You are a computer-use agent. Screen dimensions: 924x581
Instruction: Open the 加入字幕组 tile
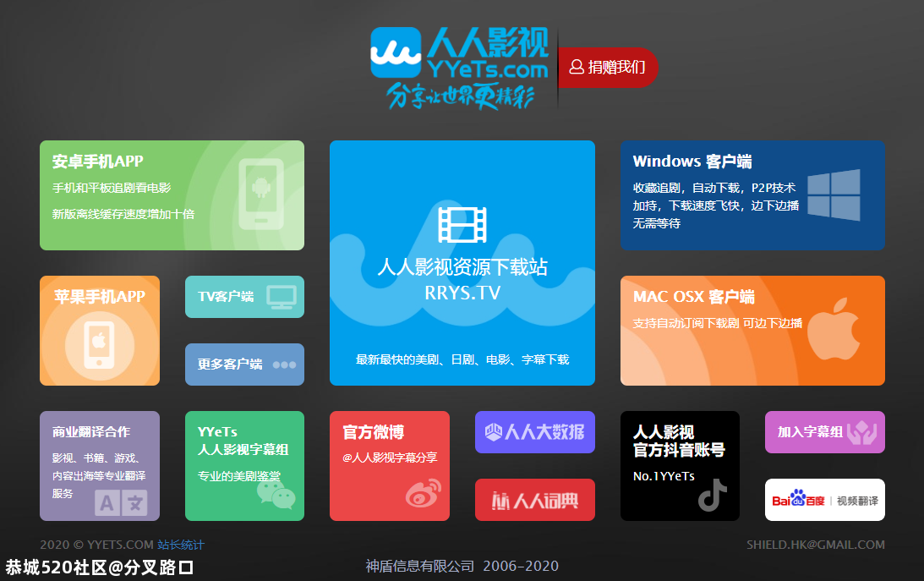pyautogui.click(x=825, y=432)
